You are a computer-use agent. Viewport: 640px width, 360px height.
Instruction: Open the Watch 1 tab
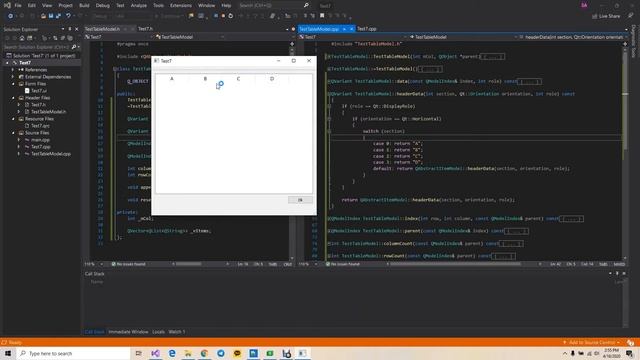point(177,332)
